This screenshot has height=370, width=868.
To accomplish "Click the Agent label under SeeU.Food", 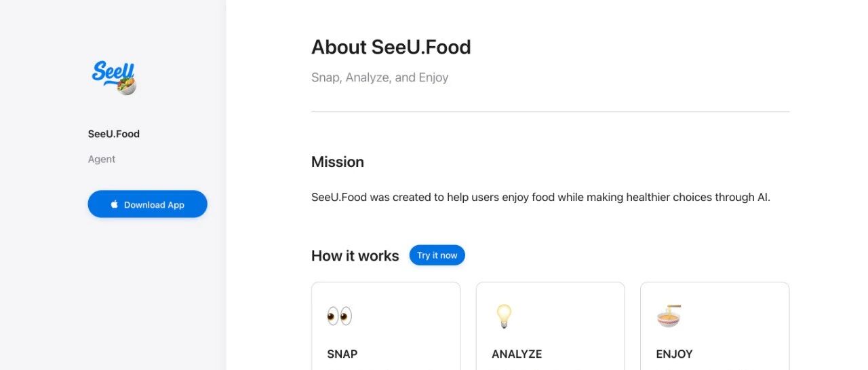I will click(102, 159).
